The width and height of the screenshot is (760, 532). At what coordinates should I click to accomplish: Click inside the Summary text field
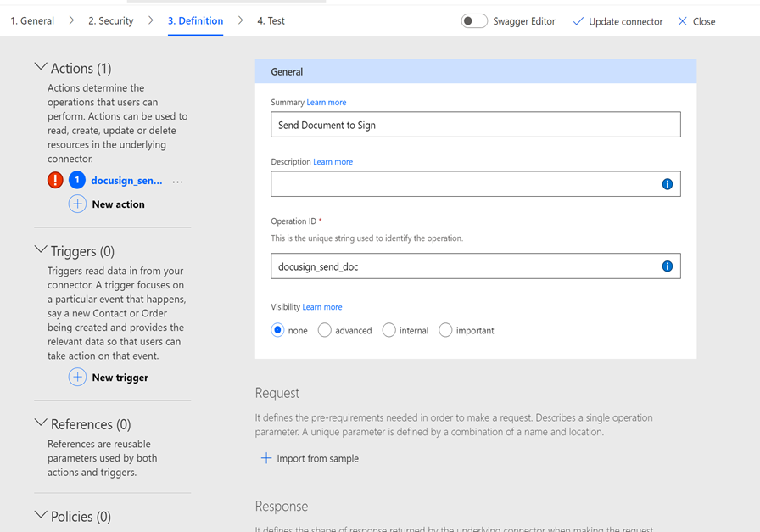tap(475, 124)
